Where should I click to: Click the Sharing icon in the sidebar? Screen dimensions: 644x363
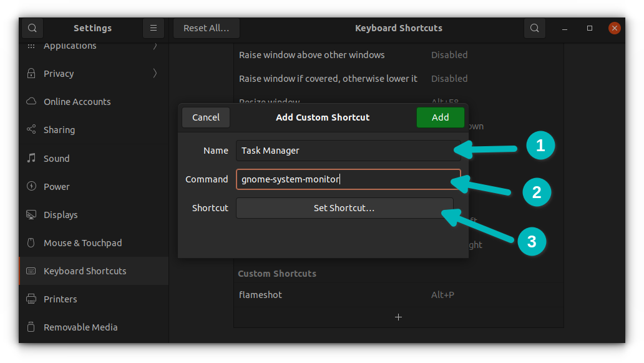[x=31, y=129]
